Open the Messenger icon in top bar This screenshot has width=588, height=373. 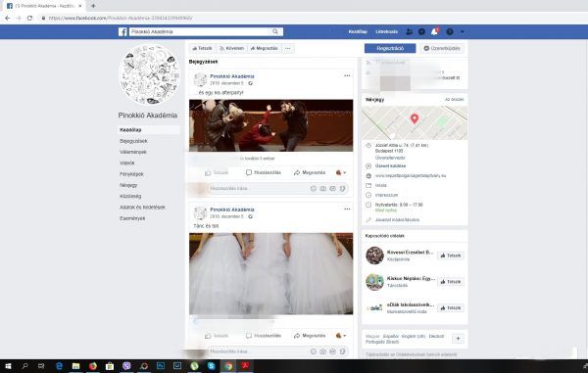coord(421,32)
